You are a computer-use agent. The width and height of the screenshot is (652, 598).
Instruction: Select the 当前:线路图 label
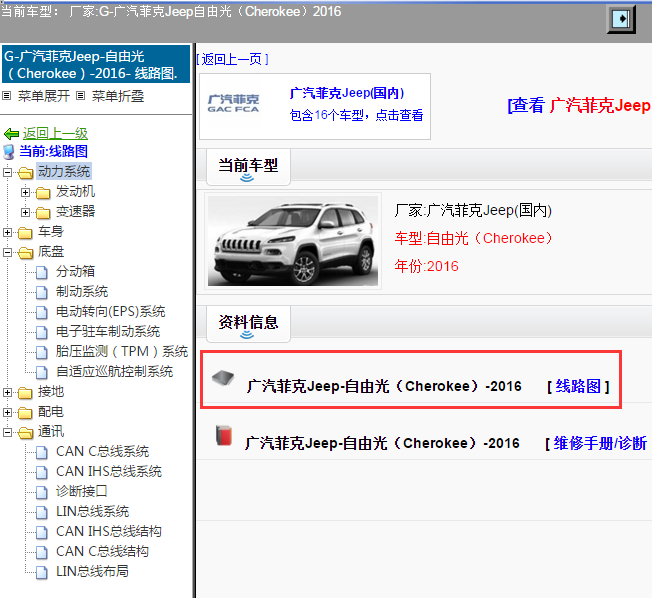(53, 151)
